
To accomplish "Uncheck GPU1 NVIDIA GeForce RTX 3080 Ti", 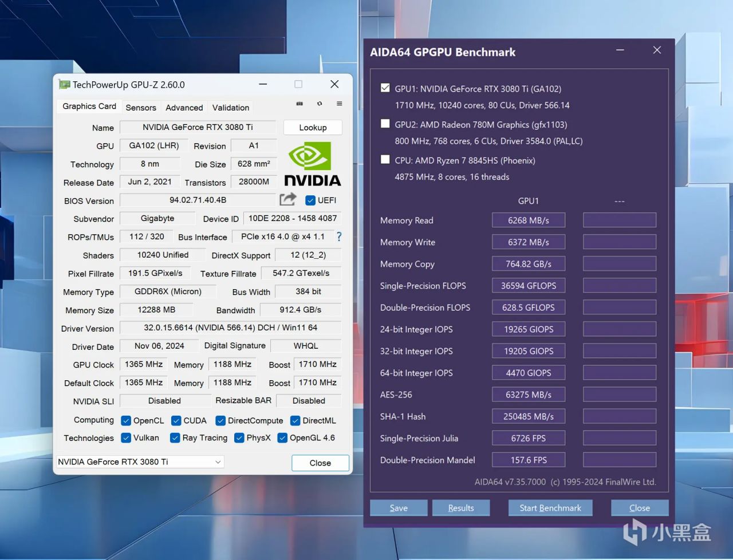I will tap(385, 88).
